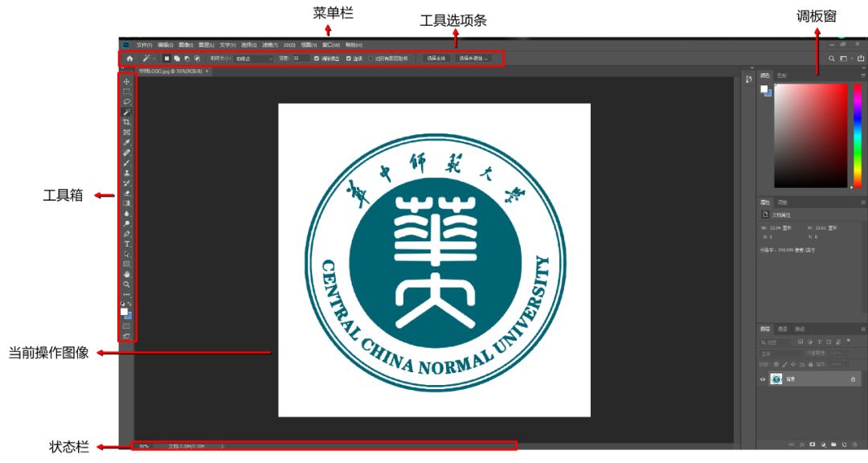Open the workspace switcher dropdown
This screenshot has height=463, width=868.
click(845, 58)
